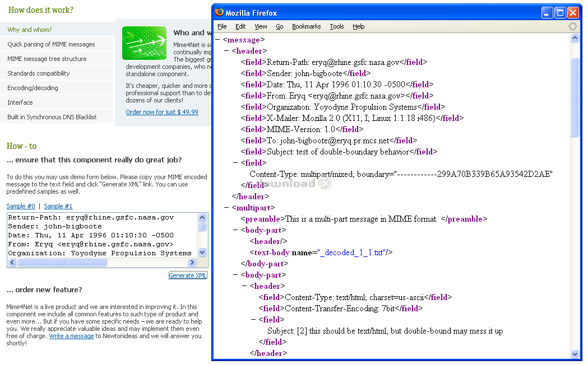
Task: Click the MIME-Version: 1.0 XML line
Action: (x=302, y=129)
